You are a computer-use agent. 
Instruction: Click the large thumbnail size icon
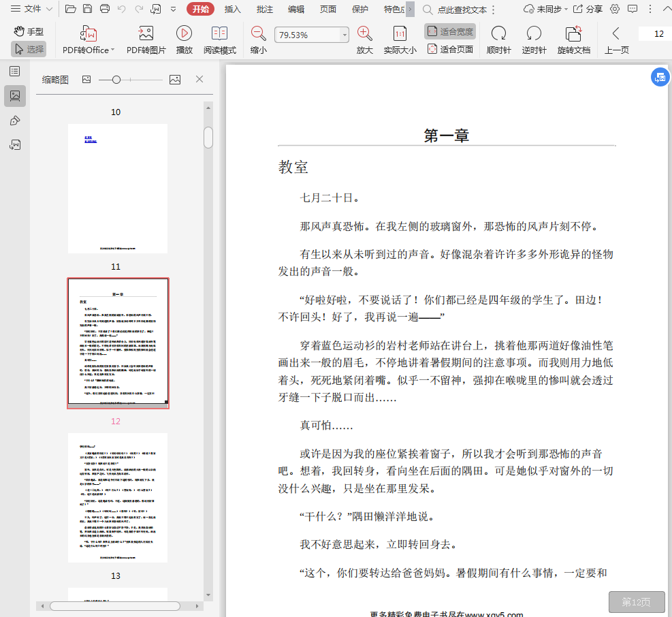175,79
